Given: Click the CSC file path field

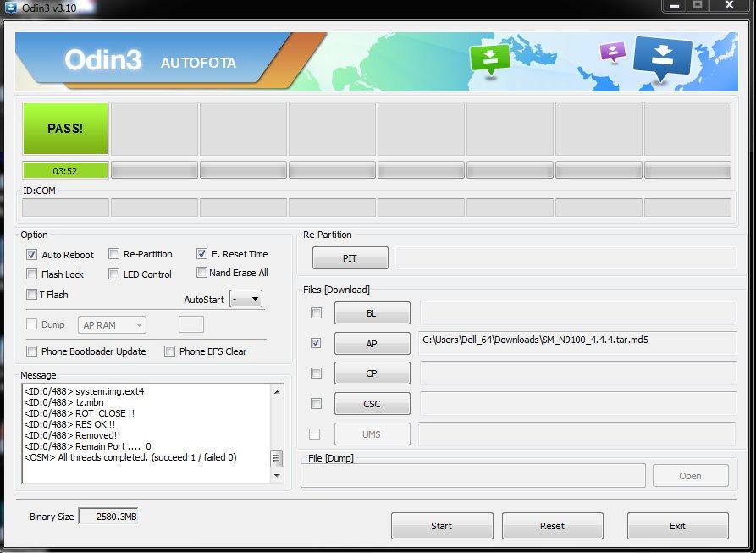Looking at the screenshot, I should (x=578, y=404).
